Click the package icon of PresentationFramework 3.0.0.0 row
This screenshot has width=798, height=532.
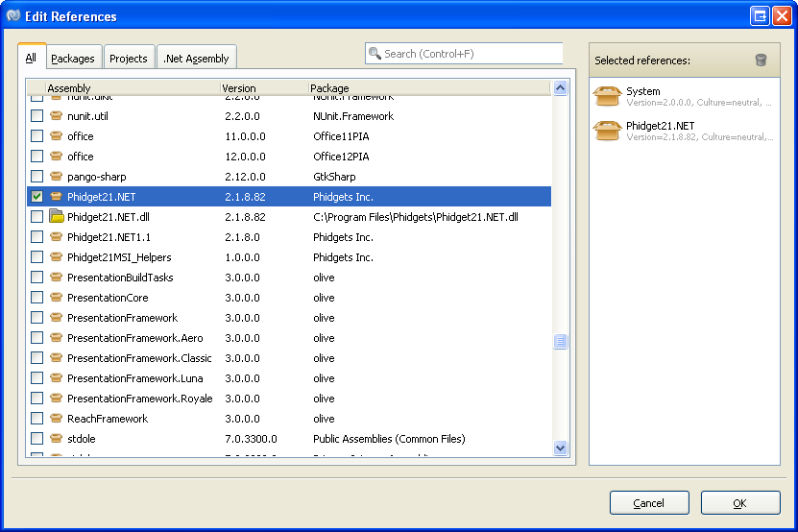(57, 317)
